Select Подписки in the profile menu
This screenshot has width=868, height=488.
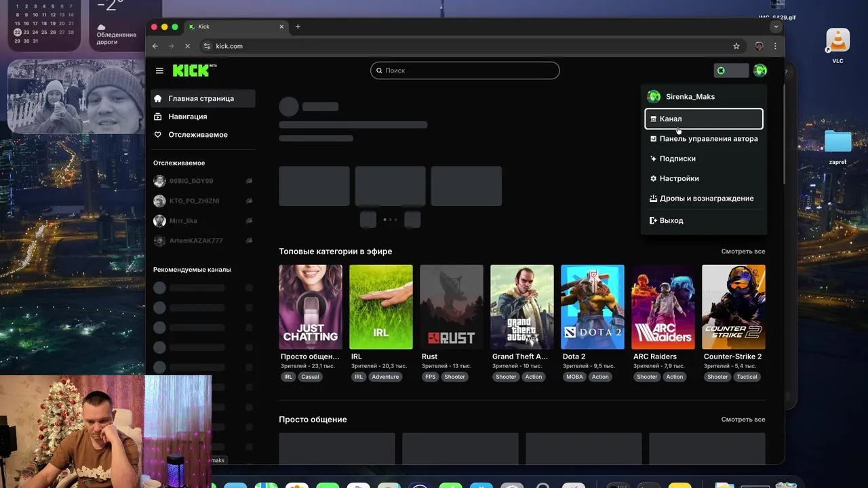pyautogui.click(x=704, y=159)
